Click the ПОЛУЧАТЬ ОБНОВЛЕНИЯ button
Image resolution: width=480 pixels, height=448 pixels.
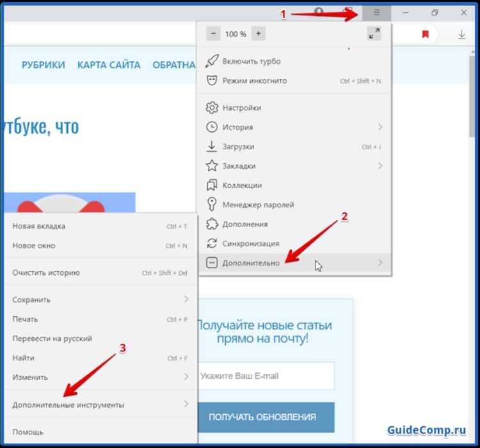[266, 417]
